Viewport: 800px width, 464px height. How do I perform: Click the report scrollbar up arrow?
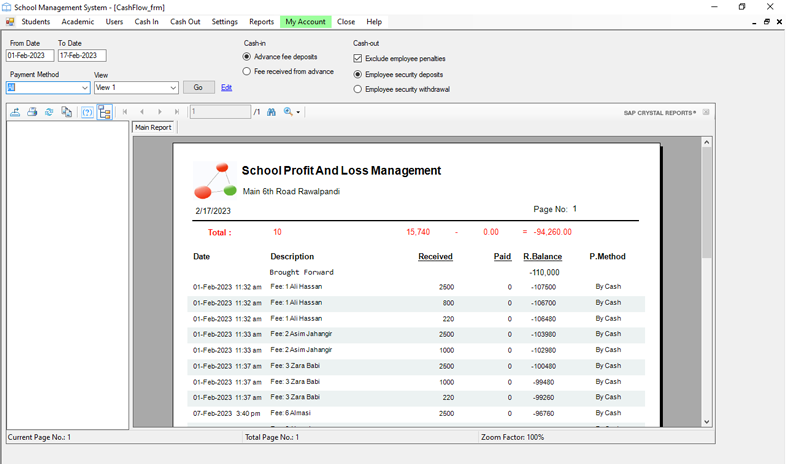click(707, 142)
